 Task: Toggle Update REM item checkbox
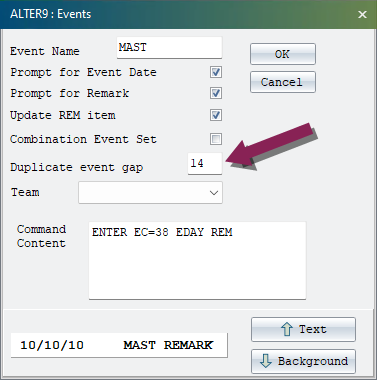pyautogui.click(x=216, y=115)
